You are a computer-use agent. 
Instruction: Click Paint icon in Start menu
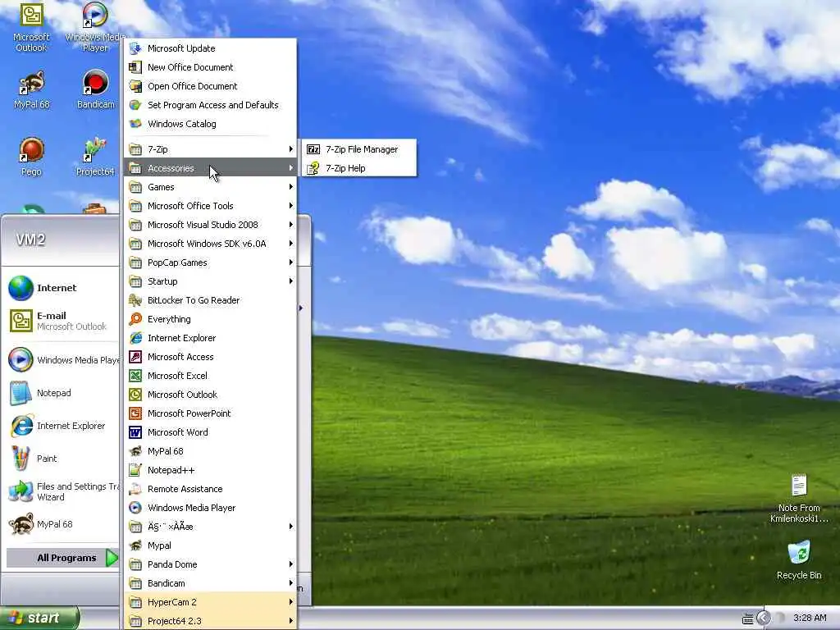(x=21, y=458)
